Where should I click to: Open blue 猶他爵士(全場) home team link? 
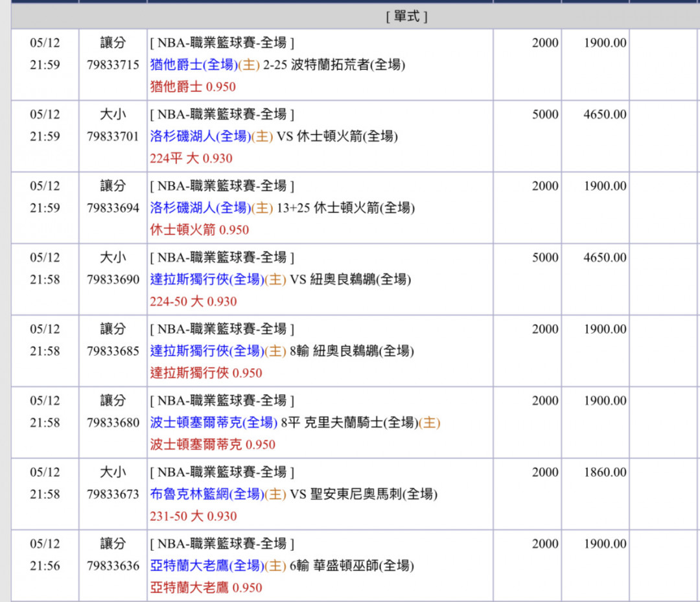coord(194,65)
